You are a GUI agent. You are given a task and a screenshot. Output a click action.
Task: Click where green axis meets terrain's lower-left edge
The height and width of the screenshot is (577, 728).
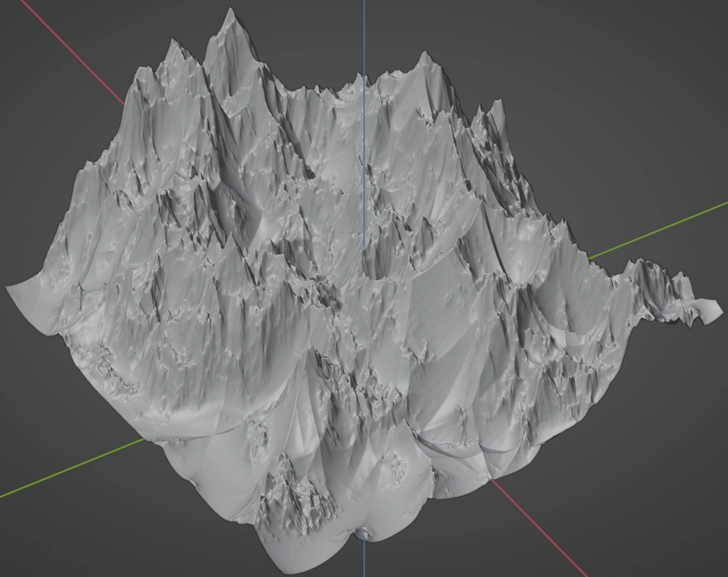click(144, 440)
